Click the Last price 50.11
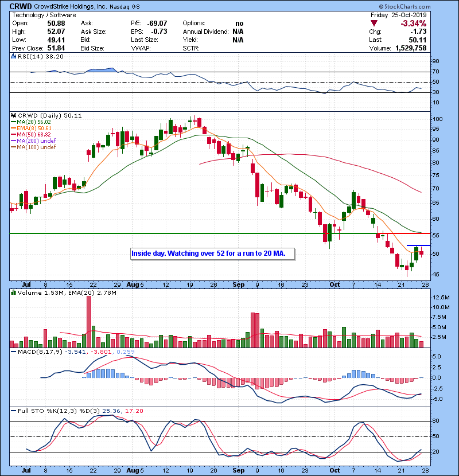This screenshot has width=459, height=476. point(418,40)
